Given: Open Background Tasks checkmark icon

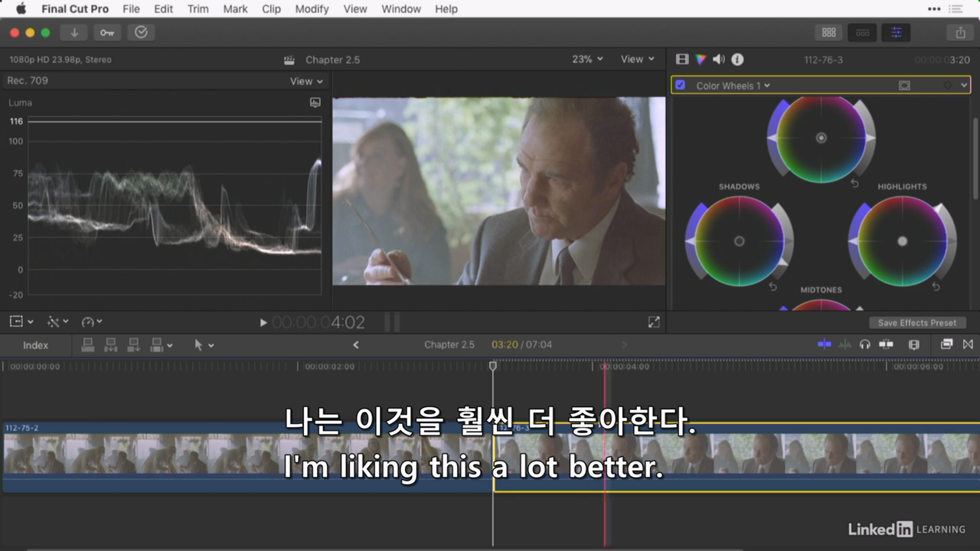Looking at the screenshot, I should click(x=141, y=32).
